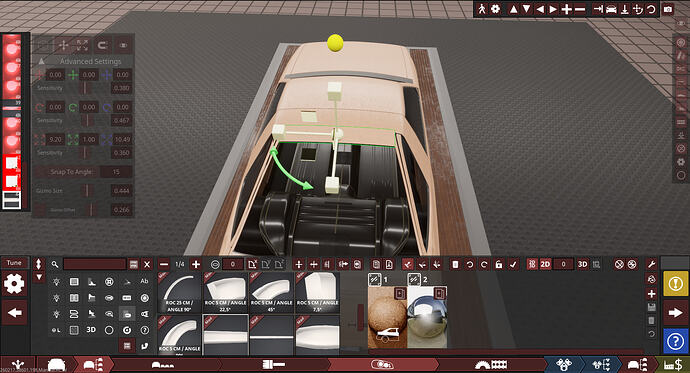Toggle the mirror mode icon
Image resolution: width=690 pixels, height=373 pixels.
[327, 264]
